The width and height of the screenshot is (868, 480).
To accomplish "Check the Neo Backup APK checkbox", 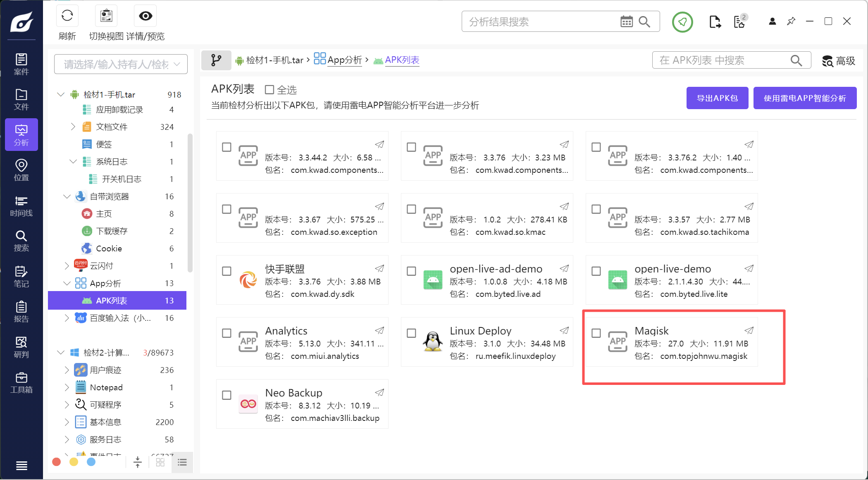I will (227, 395).
